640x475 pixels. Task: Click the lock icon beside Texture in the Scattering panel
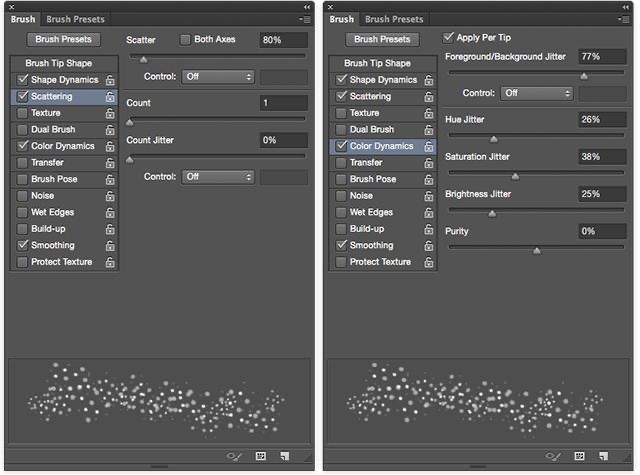(x=110, y=114)
